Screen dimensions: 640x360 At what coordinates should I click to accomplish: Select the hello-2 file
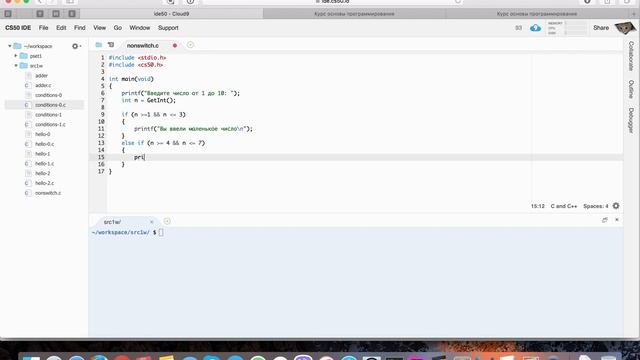pyautogui.click(x=42, y=173)
